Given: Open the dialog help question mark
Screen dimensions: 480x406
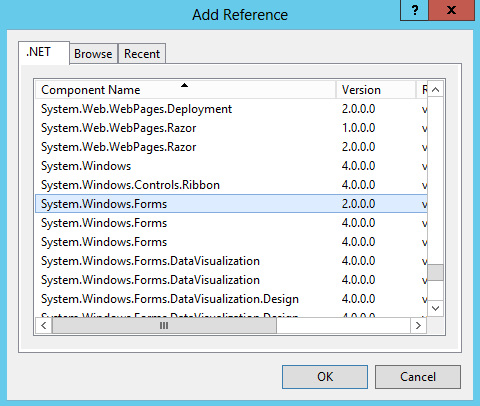Looking at the screenshot, I should [415, 10].
